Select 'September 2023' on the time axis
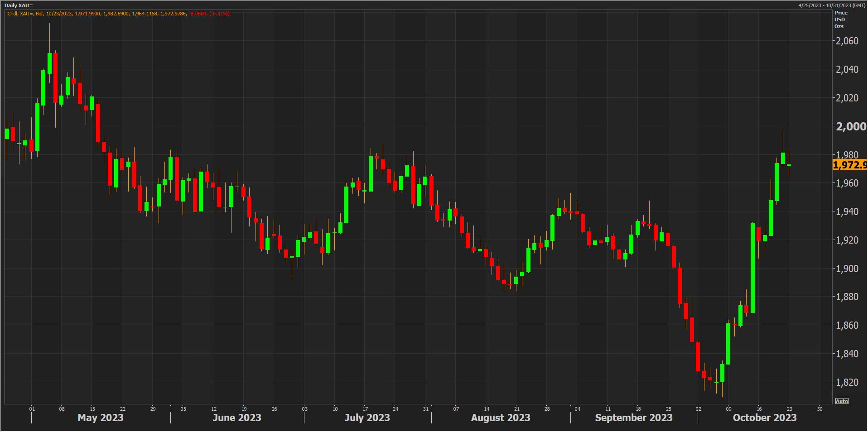Screen dimensions: 868x432 click(634, 418)
